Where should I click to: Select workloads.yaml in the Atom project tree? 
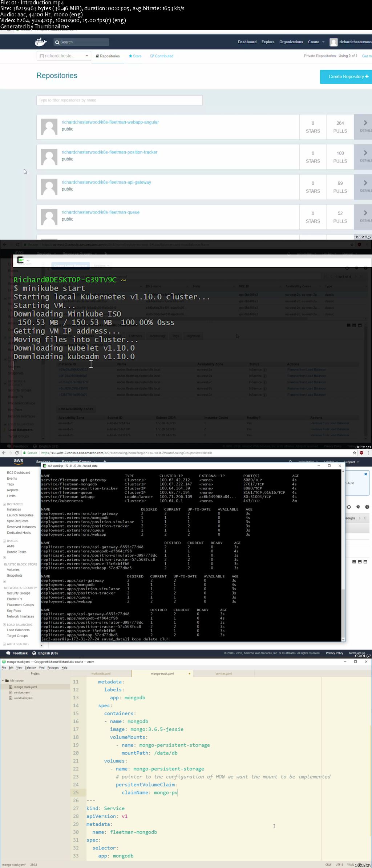(24, 698)
